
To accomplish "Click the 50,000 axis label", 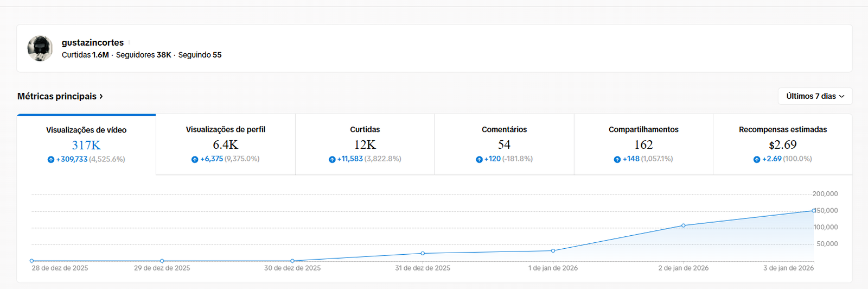I will coord(827,244).
